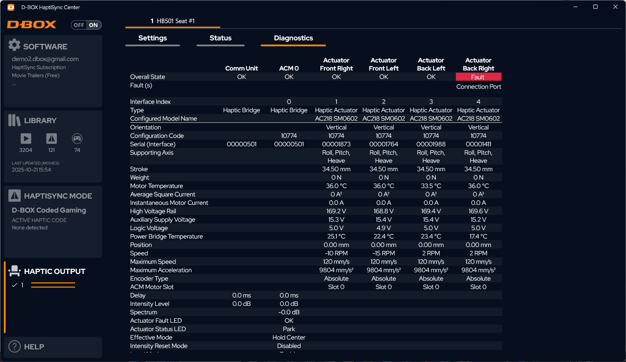Click the Actuator Front Right column header

pos(336,64)
